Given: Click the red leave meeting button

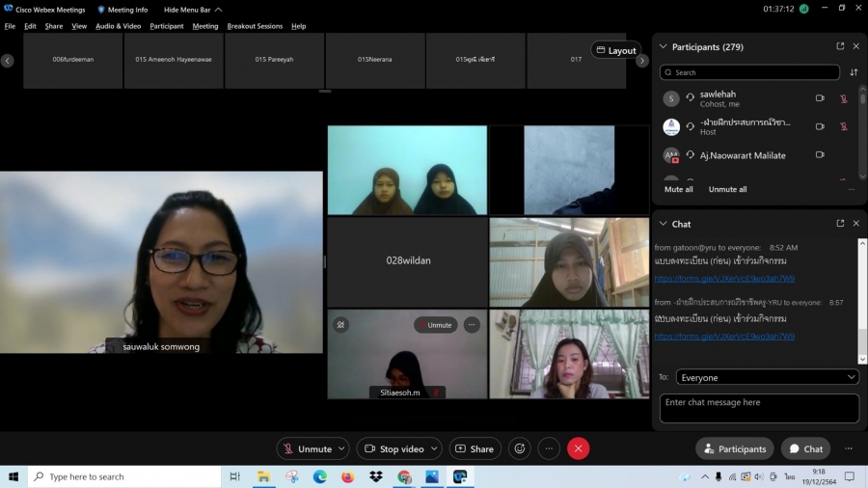Looking at the screenshot, I should pos(578,448).
